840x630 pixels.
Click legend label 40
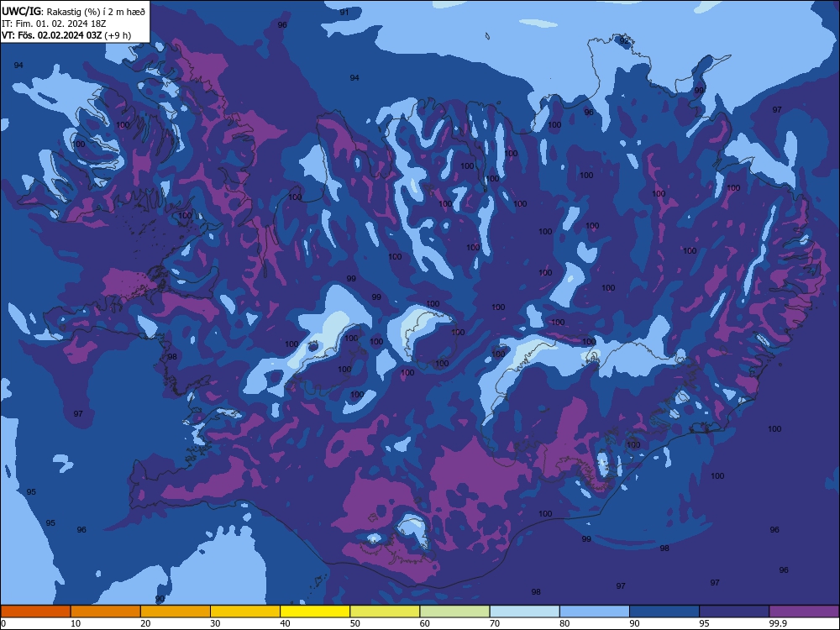(x=285, y=623)
